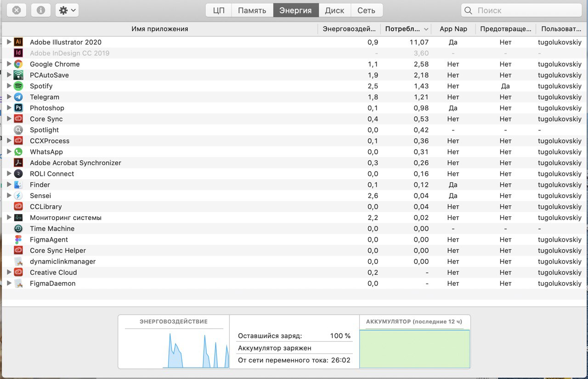The image size is (588, 379).
Task: Expand the Spotify row triangle
Action: click(9, 86)
